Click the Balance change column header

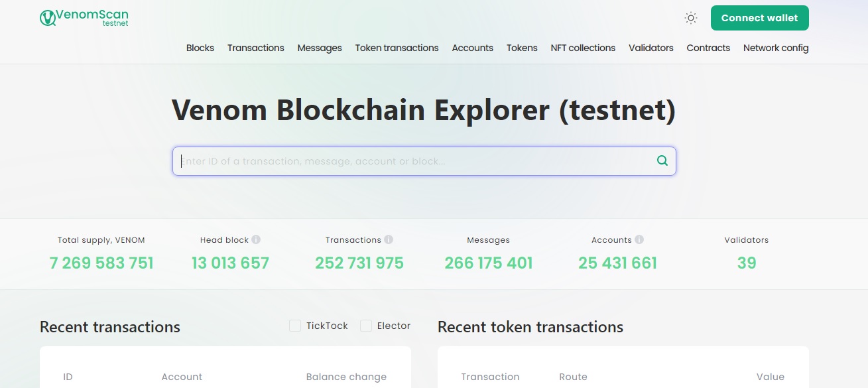coord(346,377)
